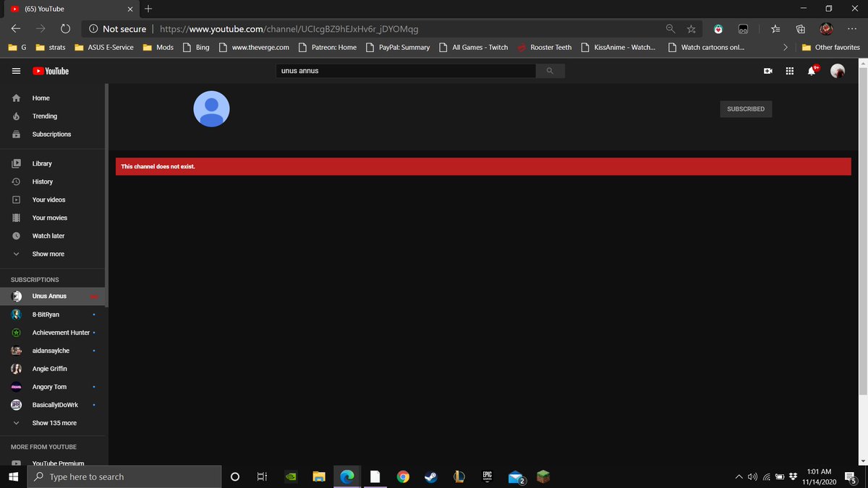Expand Show 135 more subscriptions
Screen dimensions: 868x488
pyautogui.click(x=53, y=423)
